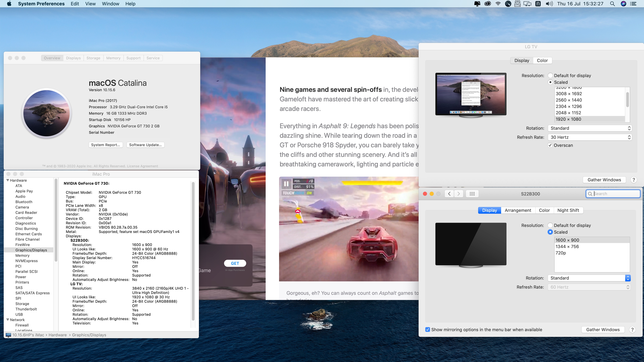Toggle the Overscan checkbox
This screenshot has width=644, height=362.
pos(550,145)
